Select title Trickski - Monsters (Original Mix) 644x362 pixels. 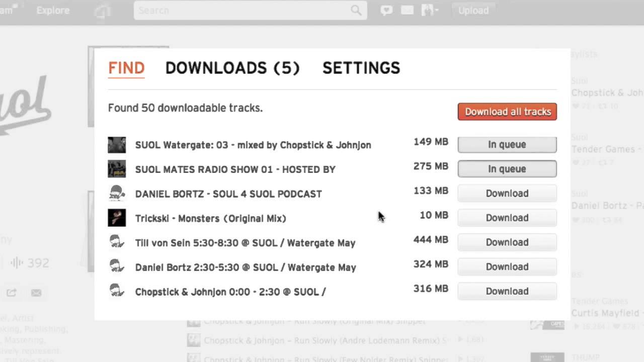coord(210,219)
